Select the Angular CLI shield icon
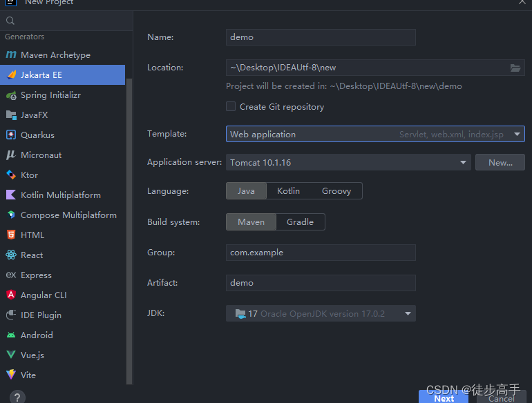 point(11,295)
